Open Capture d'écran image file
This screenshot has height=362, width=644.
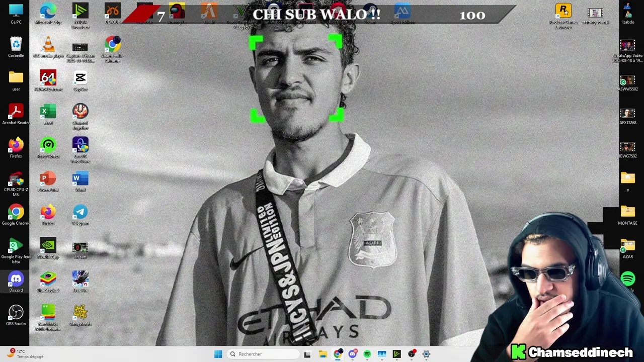[x=80, y=52]
